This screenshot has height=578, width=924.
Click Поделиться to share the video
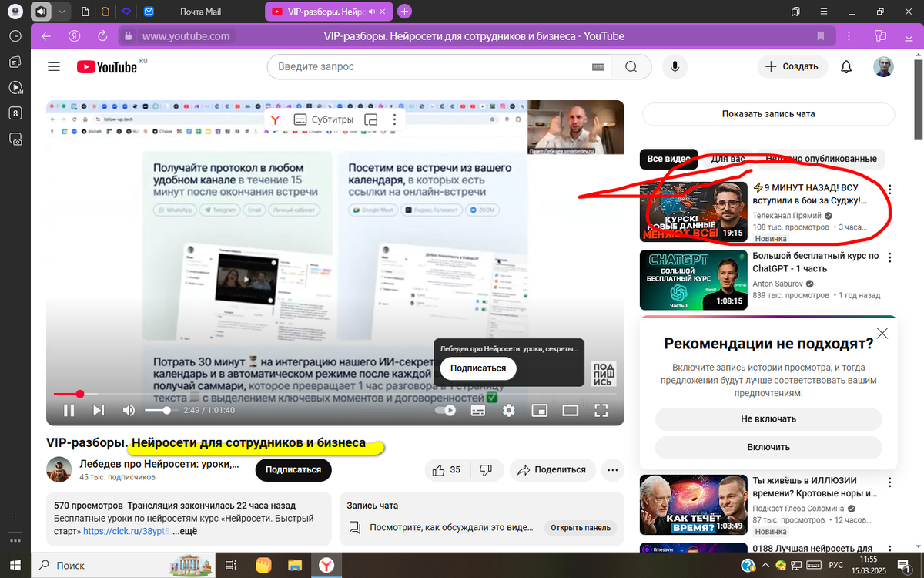pyautogui.click(x=552, y=470)
